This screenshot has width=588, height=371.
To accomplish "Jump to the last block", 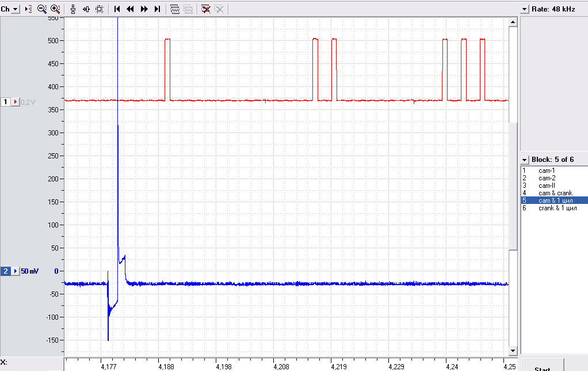I will click(158, 9).
